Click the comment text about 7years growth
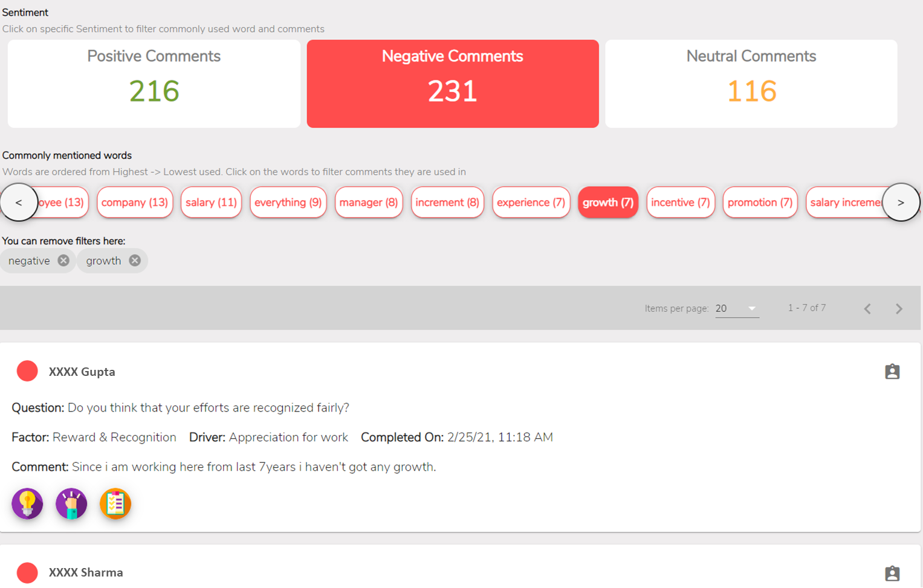923x588 pixels. 254,467
